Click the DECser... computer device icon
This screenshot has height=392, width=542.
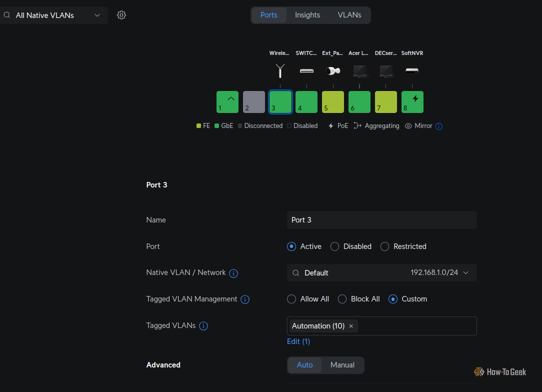(x=386, y=71)
